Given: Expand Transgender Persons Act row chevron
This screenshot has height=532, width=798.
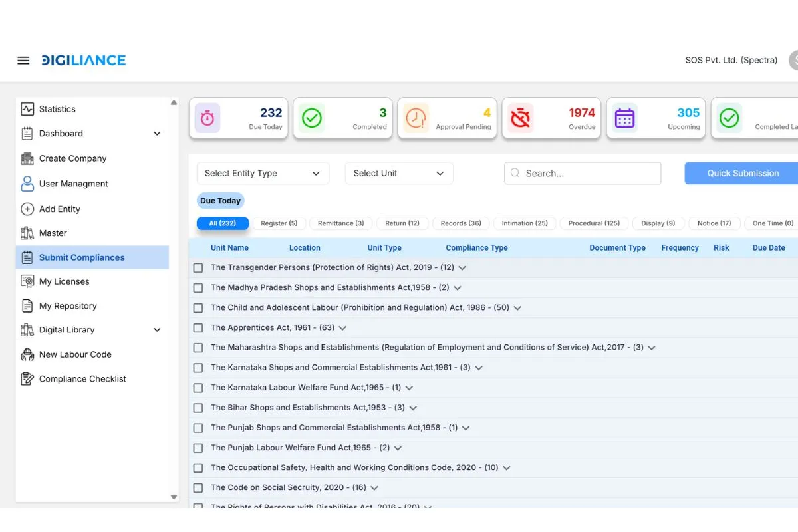Looking at the screenshot, I should point(462,268).
